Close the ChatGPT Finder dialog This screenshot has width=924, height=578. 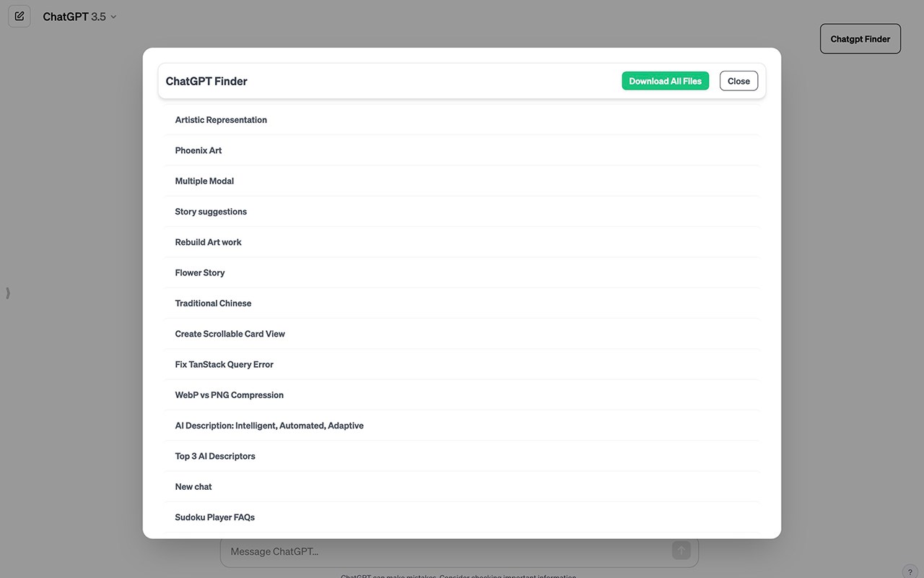pos(738,81)
